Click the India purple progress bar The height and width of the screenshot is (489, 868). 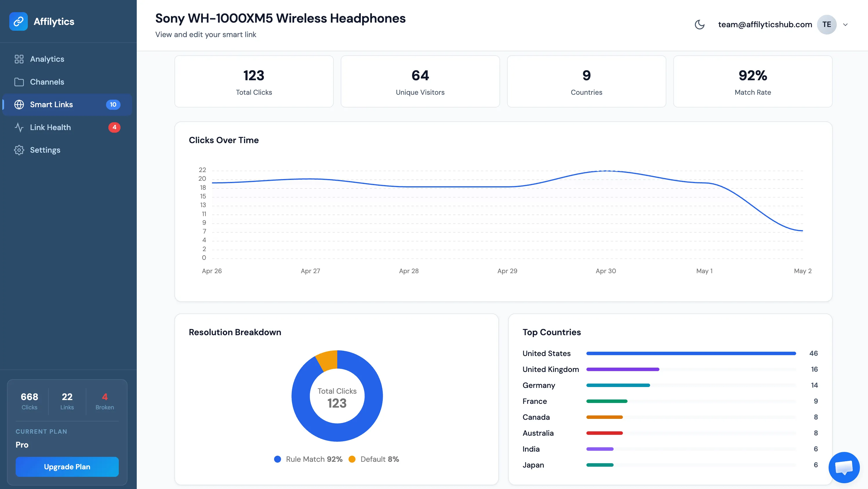click(600, 449)
